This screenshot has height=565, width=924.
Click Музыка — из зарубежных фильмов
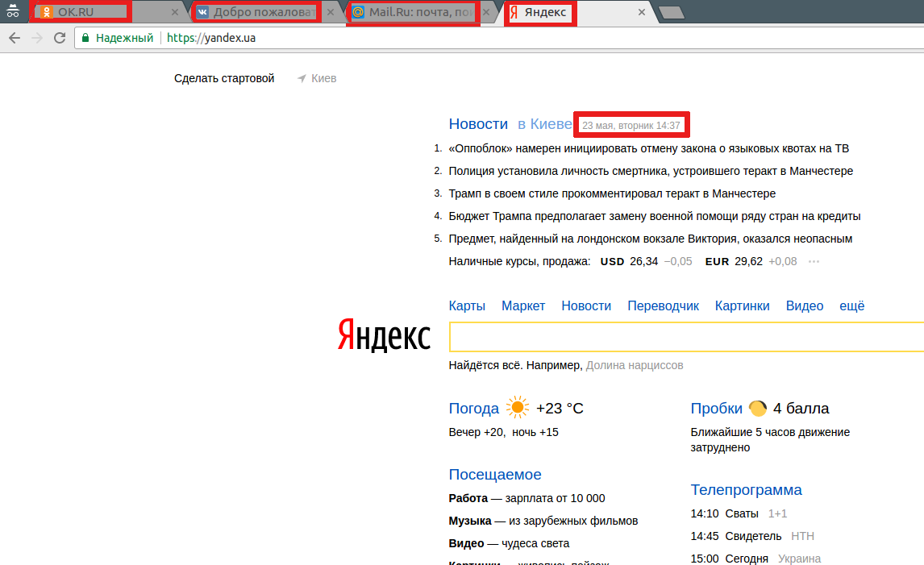[x=543, y=521]
